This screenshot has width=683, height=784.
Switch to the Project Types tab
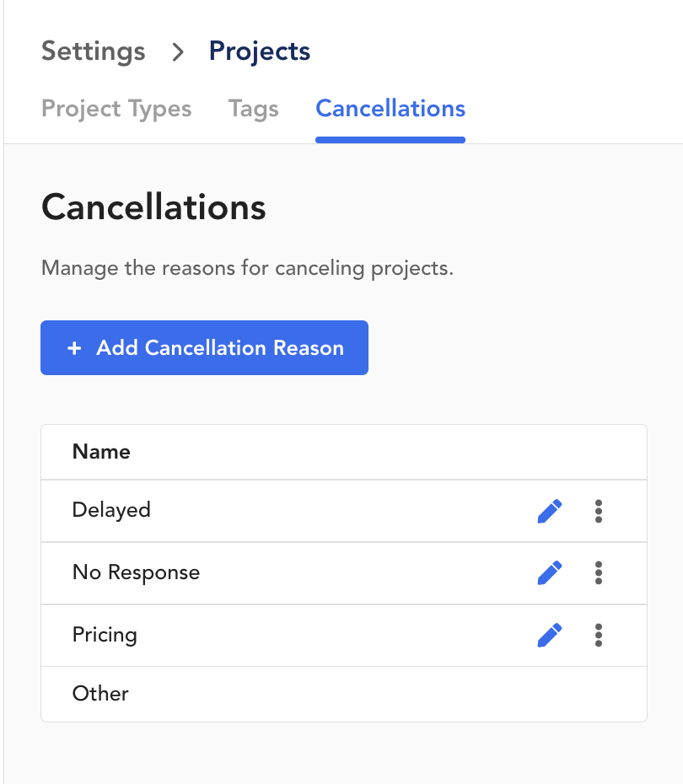click(x=116, y=109)
